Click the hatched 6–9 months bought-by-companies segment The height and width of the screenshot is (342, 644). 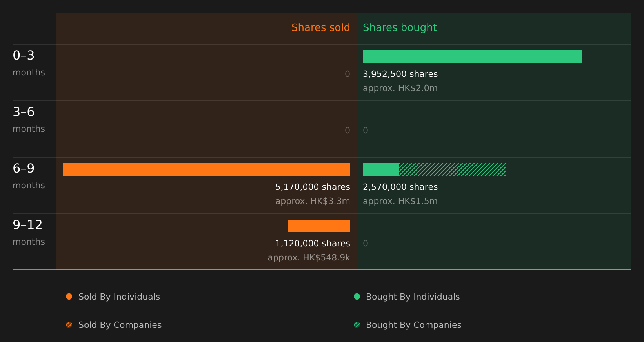click(x=452, y=169)
